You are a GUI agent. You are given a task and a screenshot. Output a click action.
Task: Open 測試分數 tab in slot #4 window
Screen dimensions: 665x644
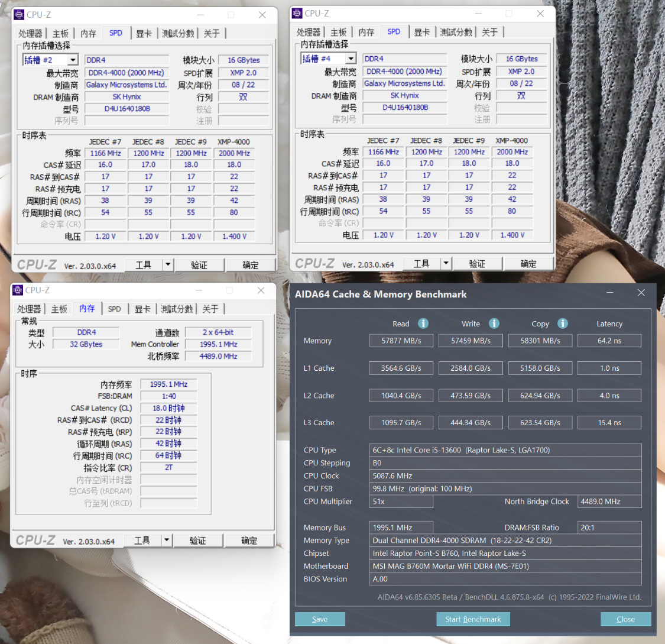coord(456,33)
